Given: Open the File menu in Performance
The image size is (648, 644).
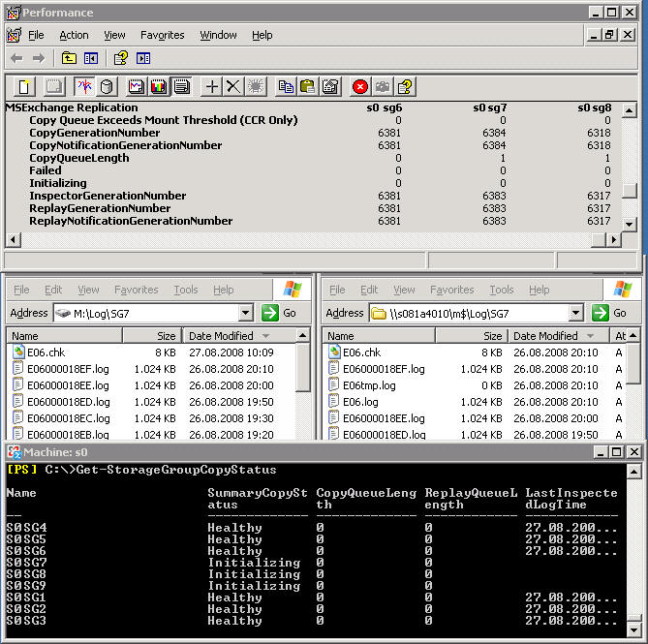Looking at the screenshot, I should pos(36,35).
